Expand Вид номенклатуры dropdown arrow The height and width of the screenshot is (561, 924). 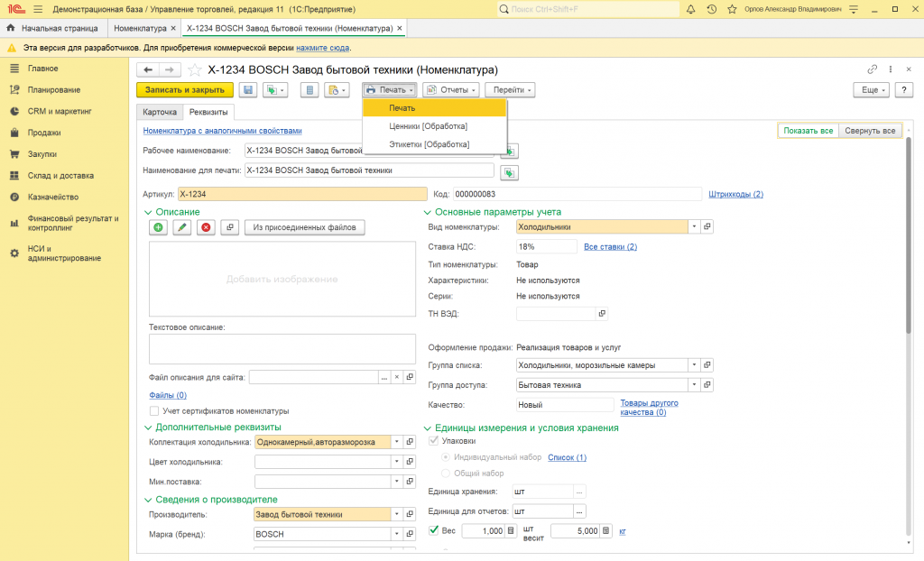(x=694, y=227)
